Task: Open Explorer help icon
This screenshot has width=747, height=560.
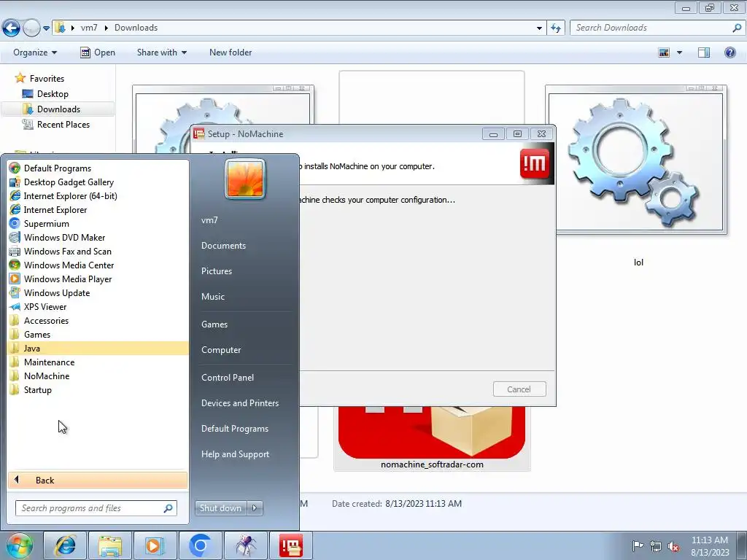Action: pyautogui.click(x=729, y=52)
